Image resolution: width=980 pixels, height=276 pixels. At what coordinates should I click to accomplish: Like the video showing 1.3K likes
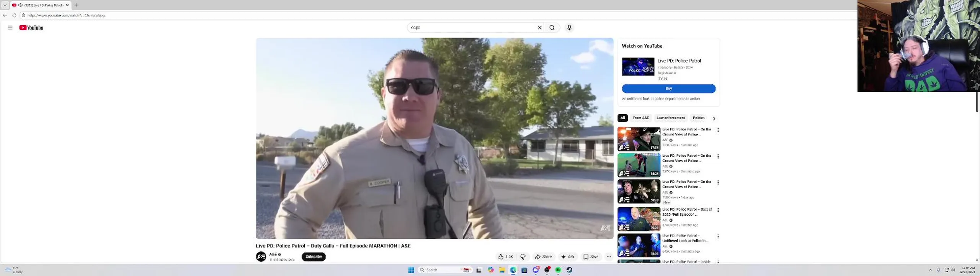pos(505,257)
